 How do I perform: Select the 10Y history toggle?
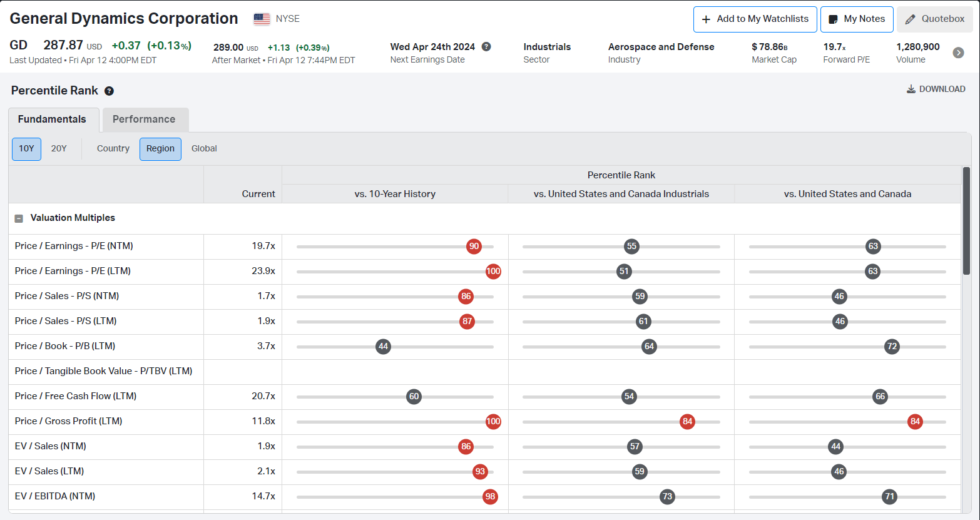click(26, 149)
